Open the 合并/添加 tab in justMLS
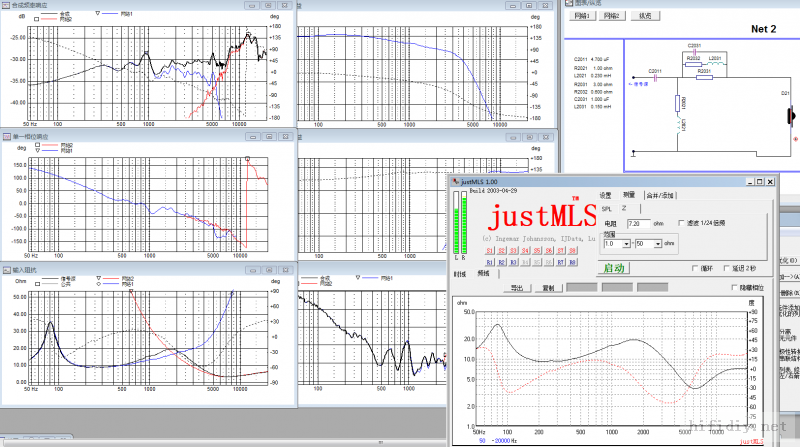 point(660,195)
